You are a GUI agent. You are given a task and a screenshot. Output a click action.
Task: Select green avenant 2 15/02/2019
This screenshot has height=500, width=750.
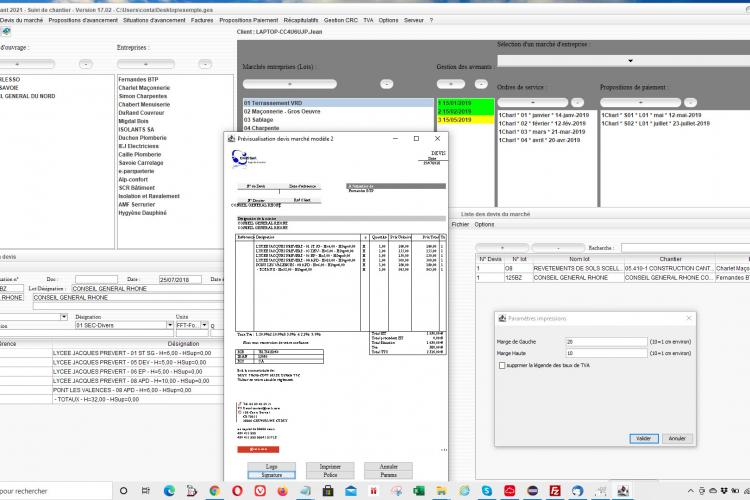pyautogui.click(x=465, y=111)
